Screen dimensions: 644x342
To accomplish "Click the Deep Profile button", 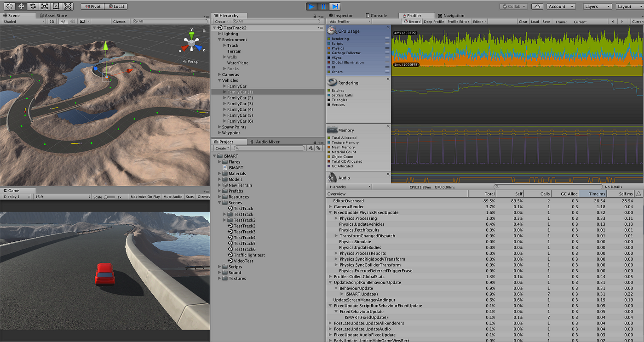I will pyautogui.click(x=434, y=22).
